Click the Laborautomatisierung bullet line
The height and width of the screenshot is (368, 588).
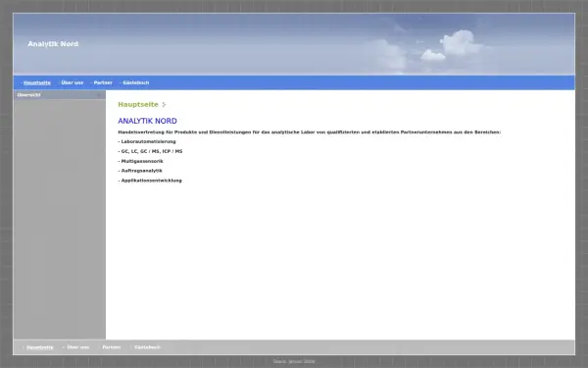[147, 141]
